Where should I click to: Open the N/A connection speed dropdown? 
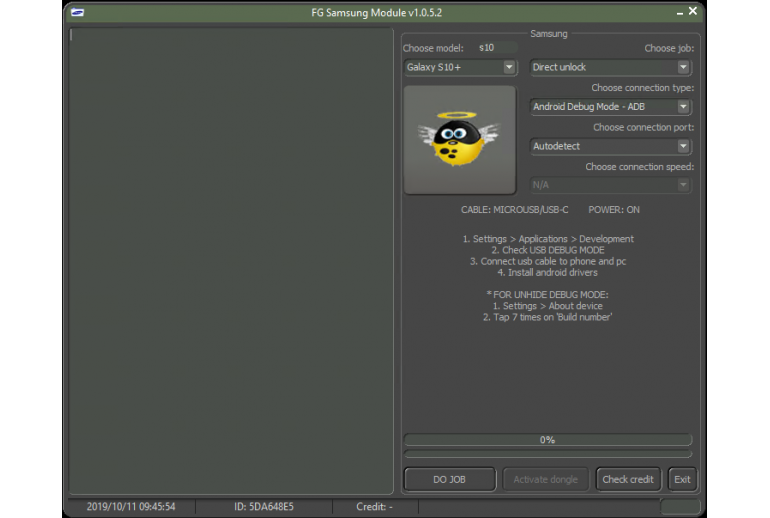pyautogui.click(x=611, y=185)
